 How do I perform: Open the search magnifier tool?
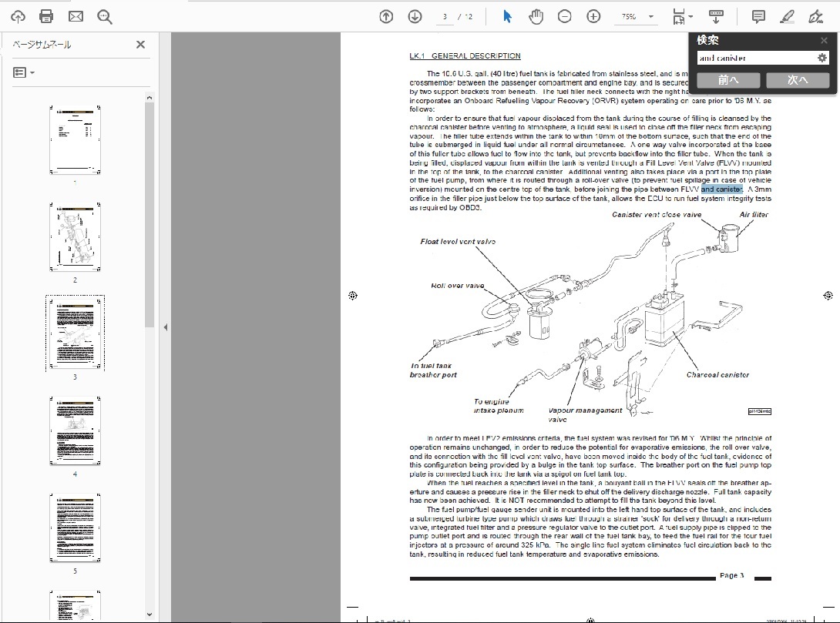click(x=105, y=17)
